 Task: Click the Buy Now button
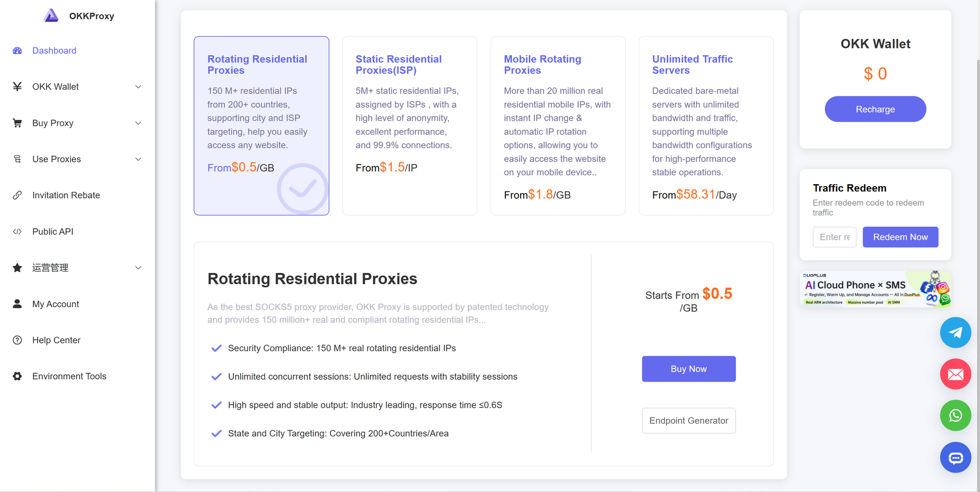pyautogui.click(x=689, y=369)
